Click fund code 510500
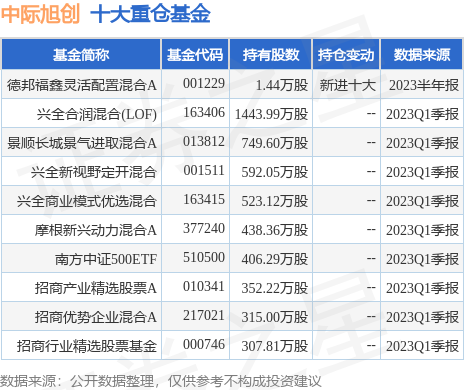464x390 pixels. 204,257
